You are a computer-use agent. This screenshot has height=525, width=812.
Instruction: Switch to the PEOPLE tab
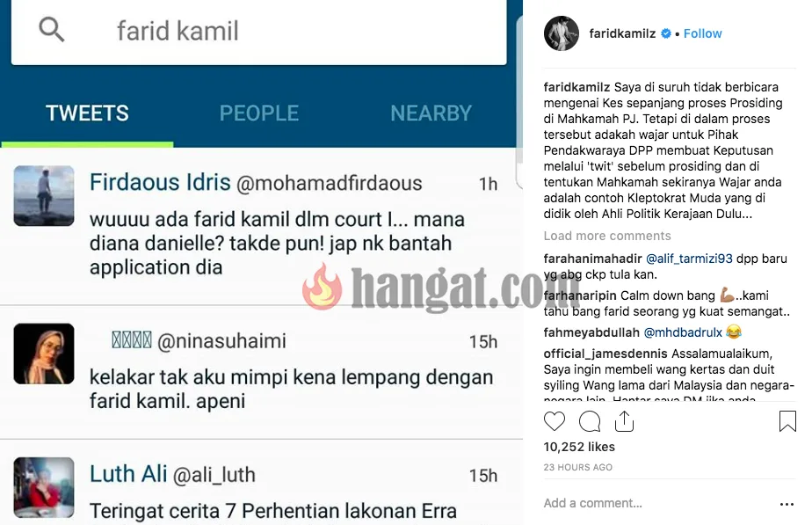tap(259, 113)
